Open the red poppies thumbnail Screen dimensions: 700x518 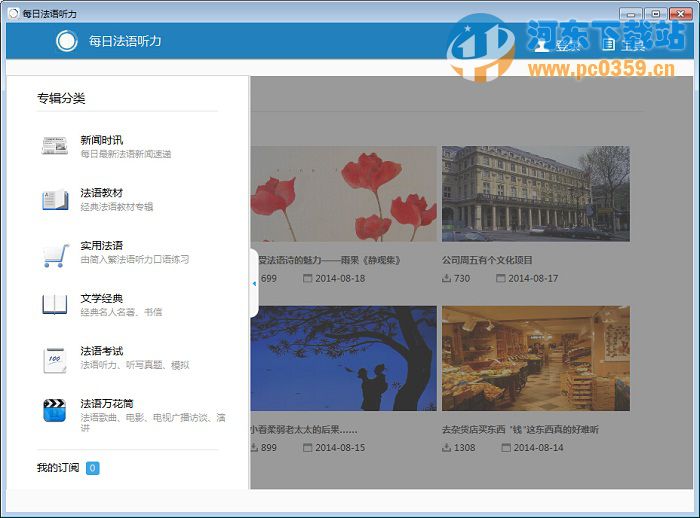(x=344, y=194)
